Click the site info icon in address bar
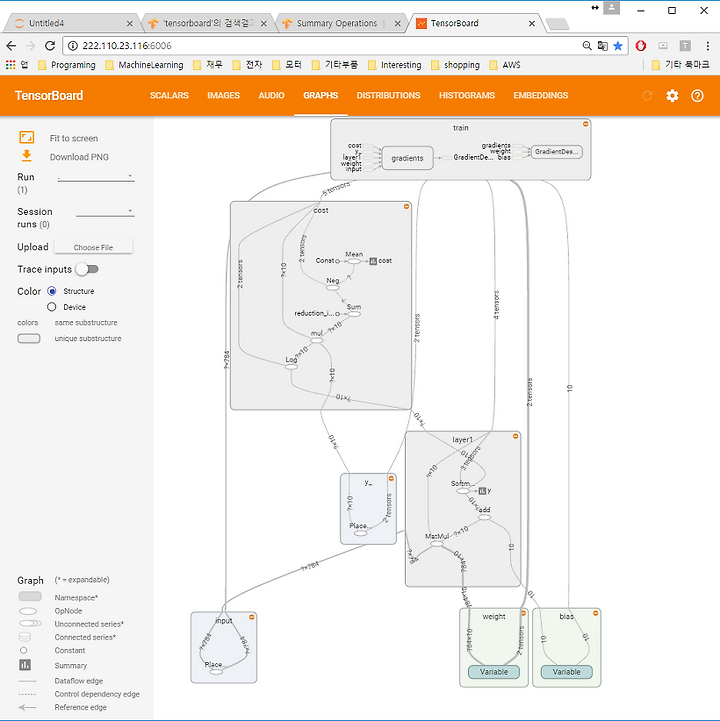Image resolution: width=720 pixels, height=721 pixels. (x=73, y=46)
